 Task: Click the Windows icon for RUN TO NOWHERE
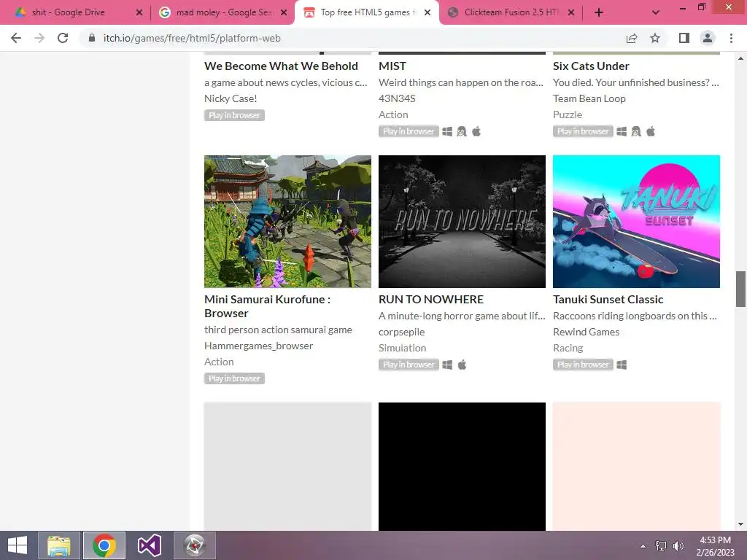click(447, 365)
